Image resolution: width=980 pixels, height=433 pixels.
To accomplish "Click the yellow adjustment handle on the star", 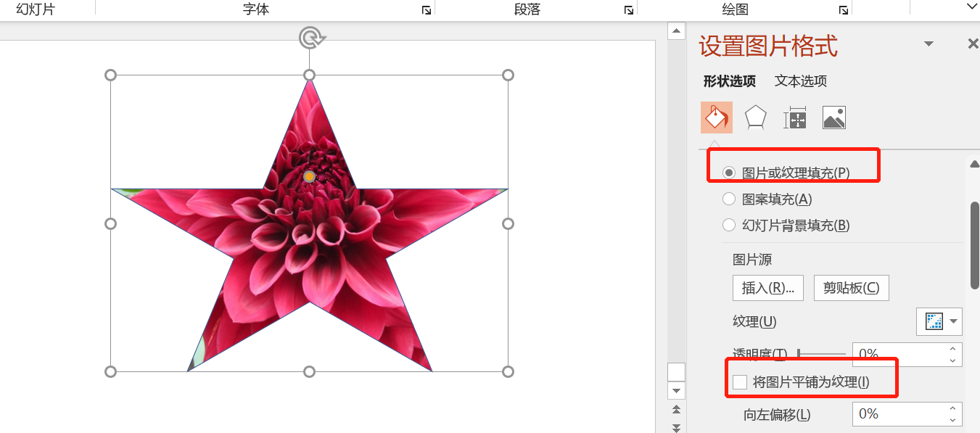I will (309, 176).
